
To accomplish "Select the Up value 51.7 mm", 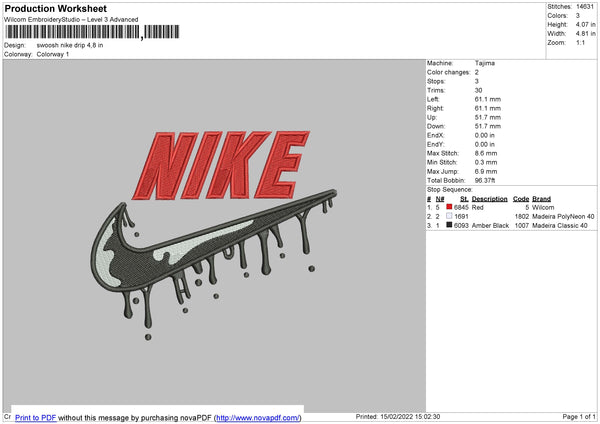I will (x=488, y=117).
